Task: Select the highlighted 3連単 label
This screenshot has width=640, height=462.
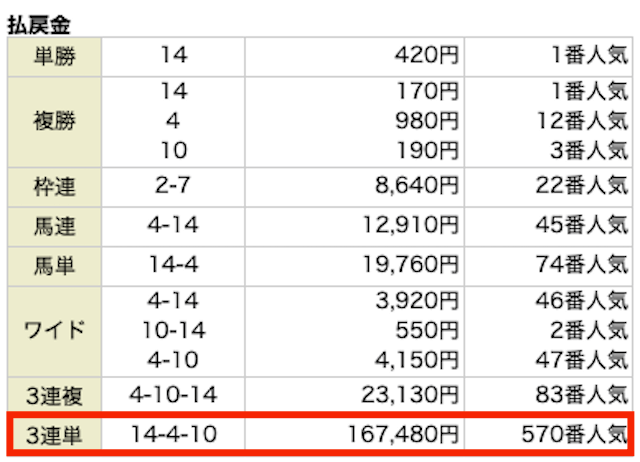Action: (x=54, y=435)
